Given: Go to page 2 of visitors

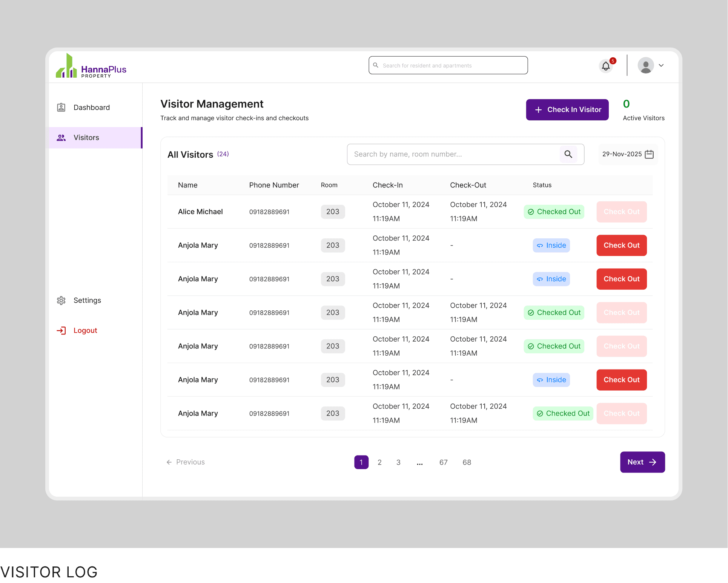Looking at the screenshot, I should coord(379,462).
